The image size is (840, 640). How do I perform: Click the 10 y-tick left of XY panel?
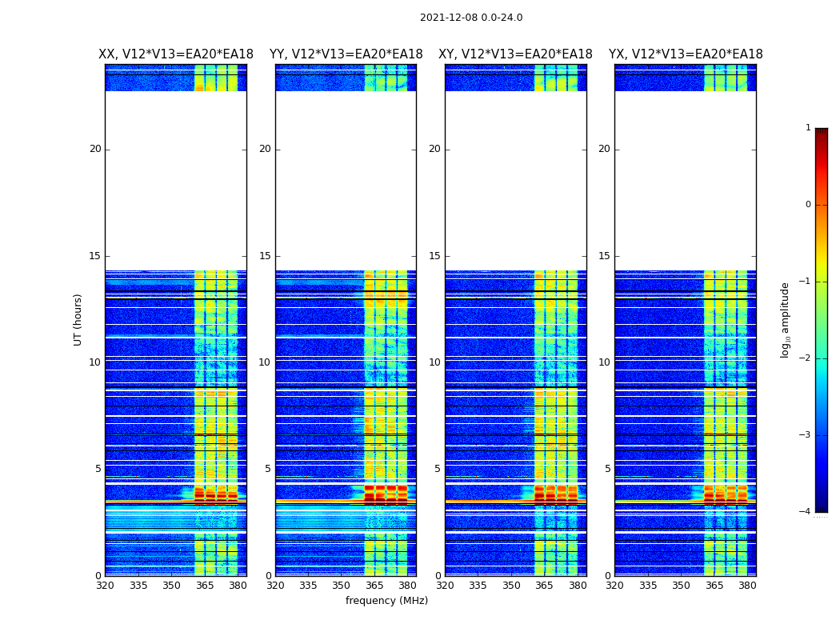[434, 362]
